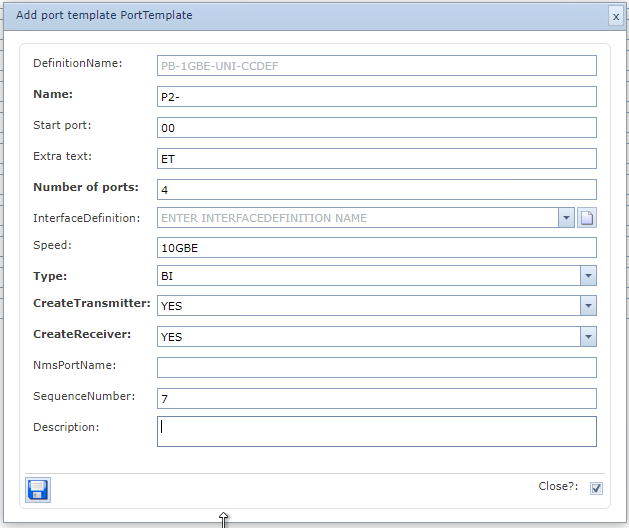The width and height of the screenshot is (629, 528).
Task: Select the 'SequenceNumber:' label
Action: pyautogui.click(x=84, y=396)
